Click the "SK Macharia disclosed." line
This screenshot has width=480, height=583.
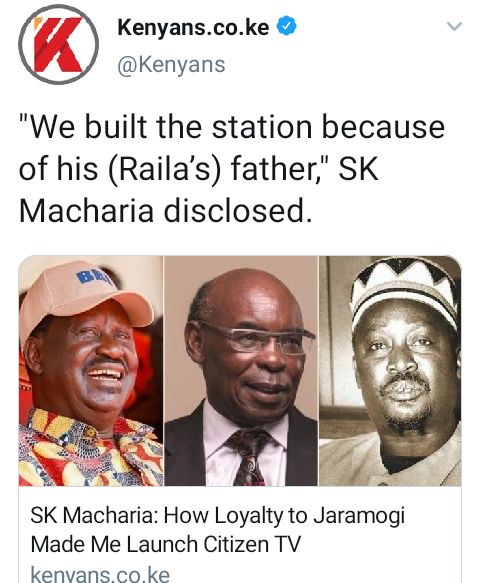tap(165, 210)
